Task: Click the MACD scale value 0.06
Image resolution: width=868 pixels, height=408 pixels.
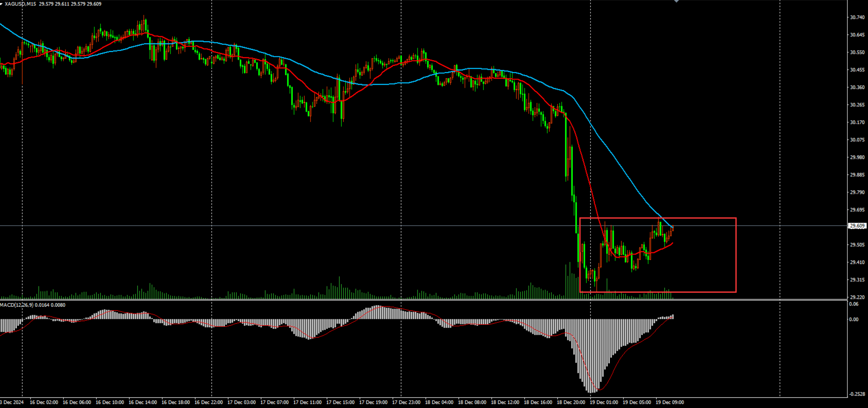Action: coord(854,304)
